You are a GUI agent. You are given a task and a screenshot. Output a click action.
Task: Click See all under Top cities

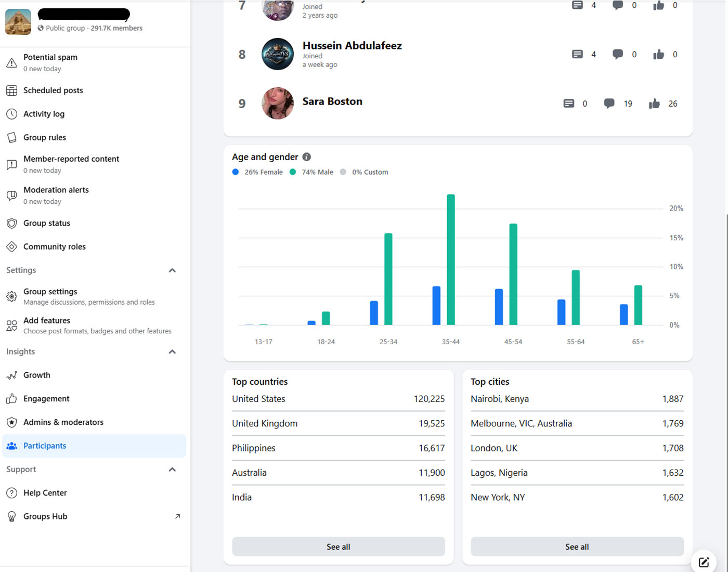pyautogui.click(x=577, y=547)
